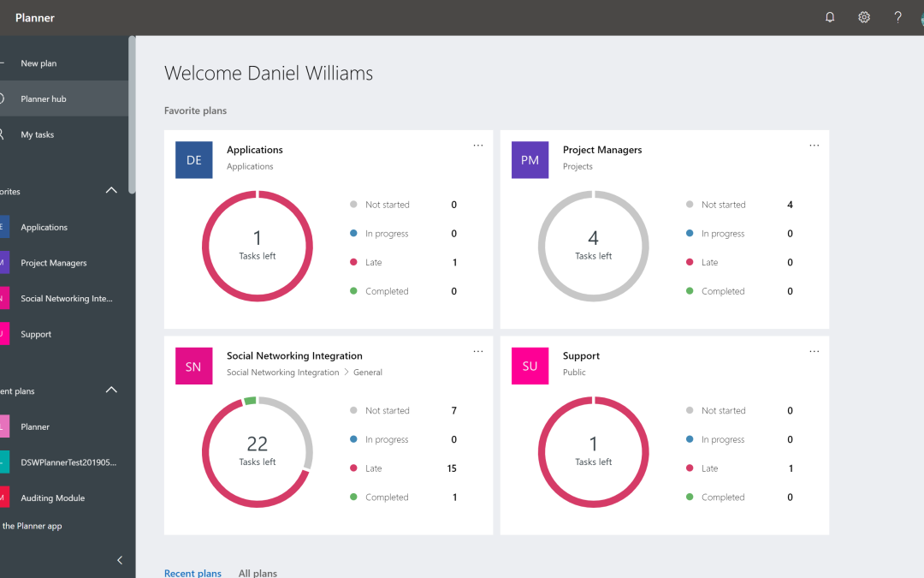Image resolution: width=924 pixels, height=578 pixels.
Task: Create a New plan
Action: click(x=38, y=63)
